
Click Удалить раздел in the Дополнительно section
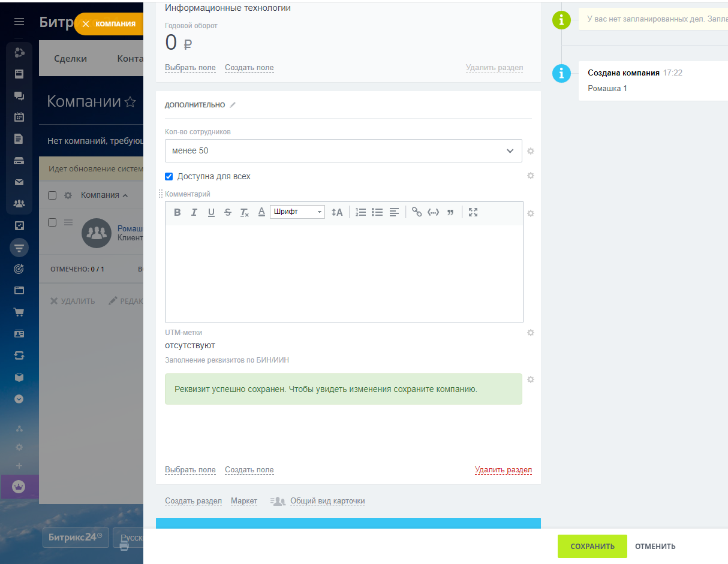(x=503, y=470)
